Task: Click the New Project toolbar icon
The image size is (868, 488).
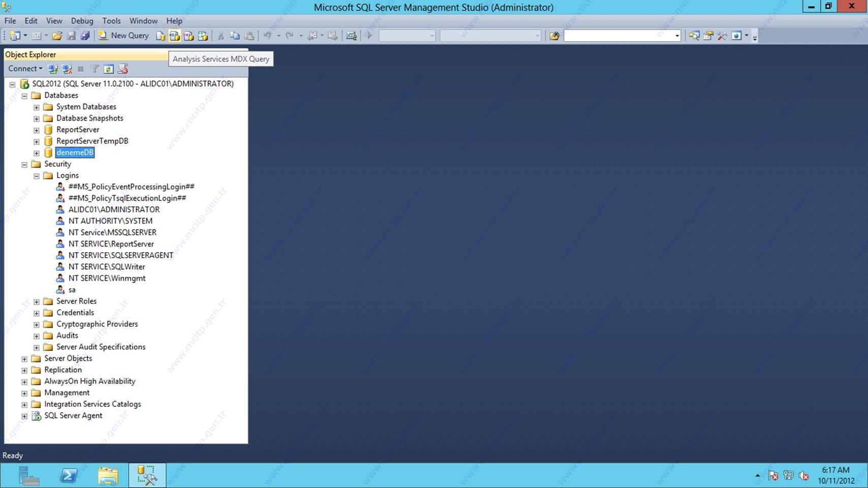Action: 15,36
